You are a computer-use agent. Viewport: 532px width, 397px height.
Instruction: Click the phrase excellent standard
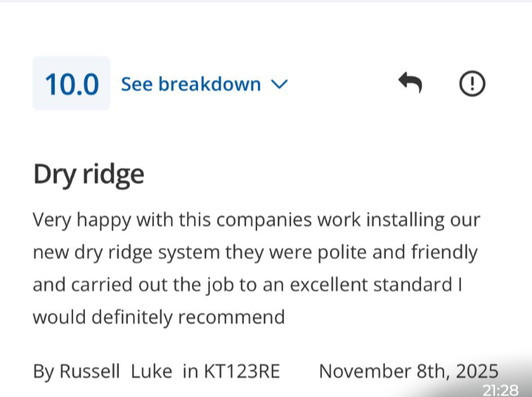coord(372,285)
